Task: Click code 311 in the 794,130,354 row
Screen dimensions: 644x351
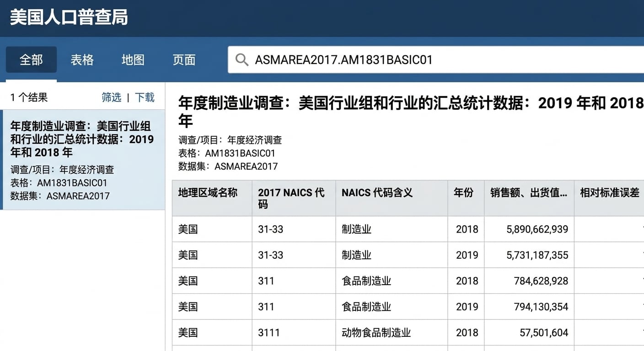Action: pyautogui.click(x=266, y=307)
